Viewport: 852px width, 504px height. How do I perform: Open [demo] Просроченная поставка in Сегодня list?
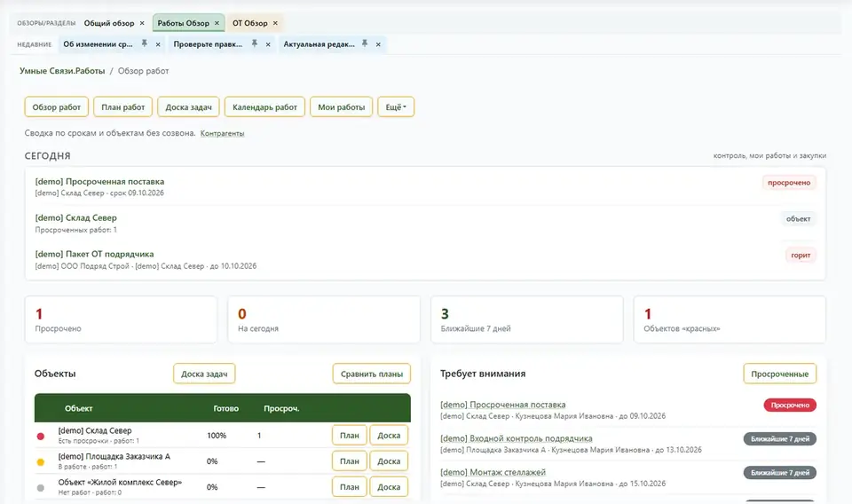[99, 181]
